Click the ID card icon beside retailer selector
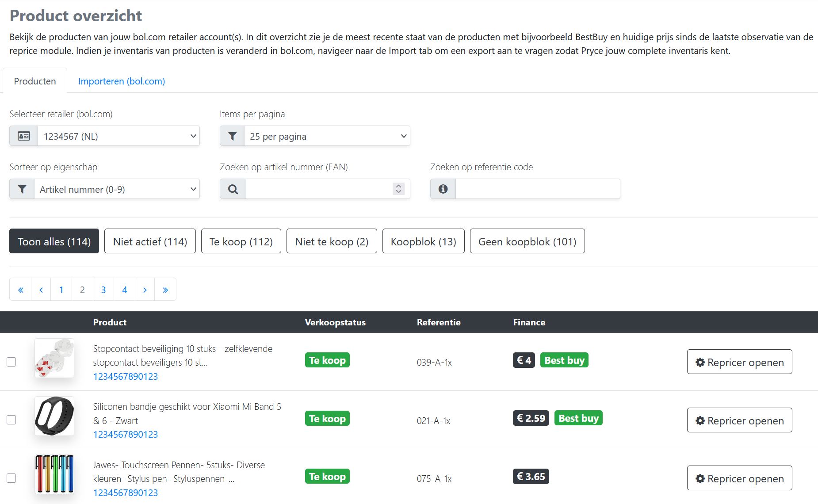The image size is (818, 504). click(x=23, y=136)
